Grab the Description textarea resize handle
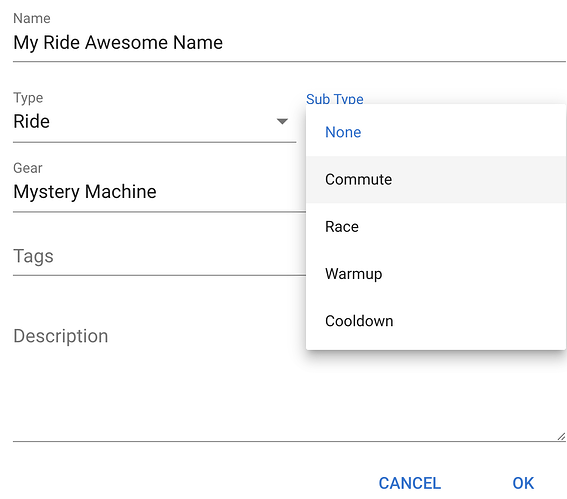The height and width of the screenshot is (499, 567). coord(561,436)
